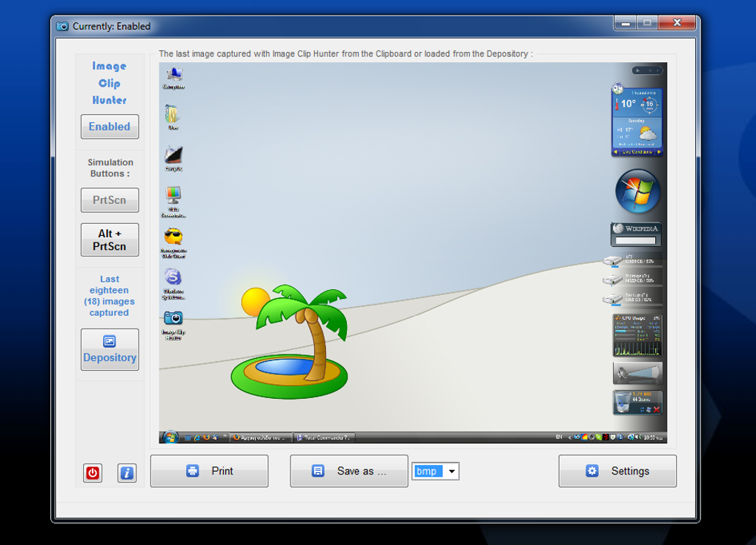Click the 'Last eighteen (18) images captured' label
756x545 pixels.
[x=110, y=296]
